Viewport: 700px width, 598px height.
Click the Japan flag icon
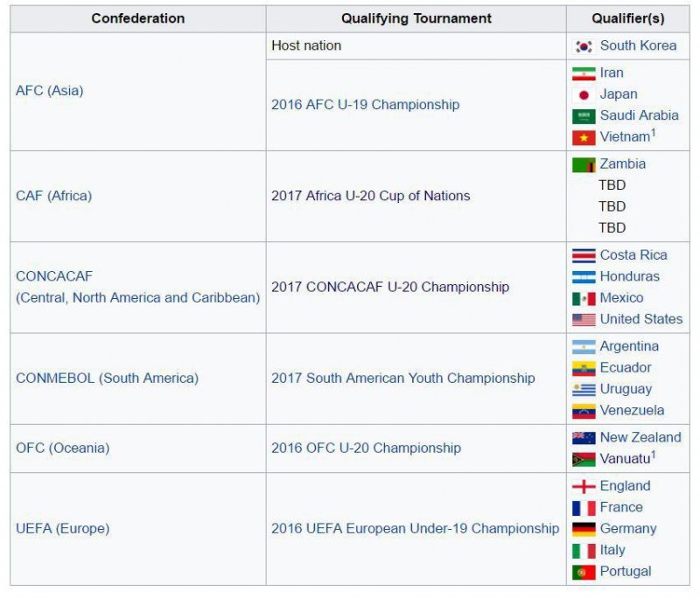point(584,95)
